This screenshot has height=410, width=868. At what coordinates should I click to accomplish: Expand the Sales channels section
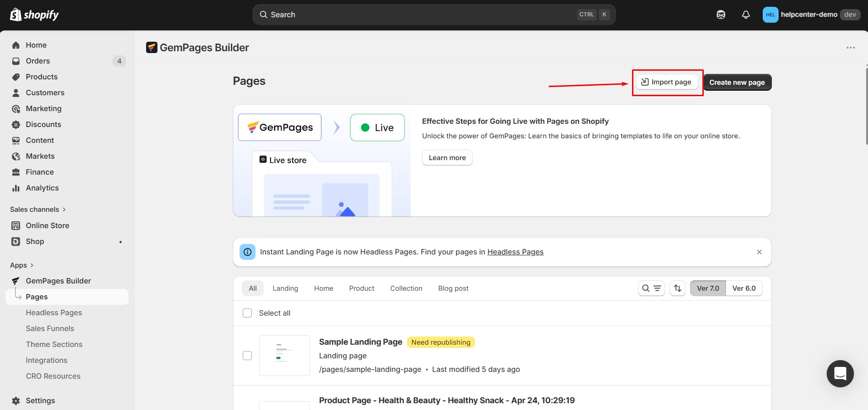coord(38,209)
